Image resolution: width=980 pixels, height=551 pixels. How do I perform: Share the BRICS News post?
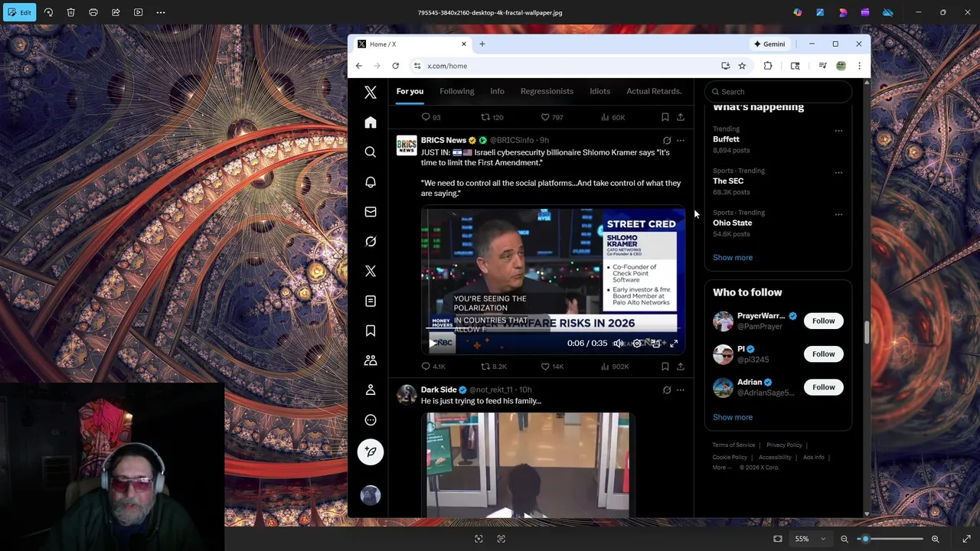click(x=680, y=367)
